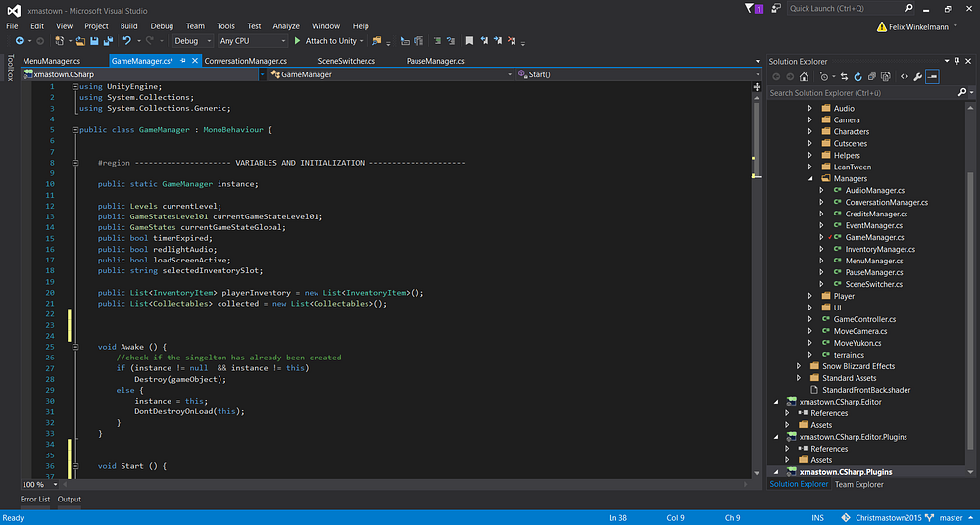The height and width of the screenshot is (525, 980).
Task: Collapse the Awake method code block
Action: coord(75,347)
